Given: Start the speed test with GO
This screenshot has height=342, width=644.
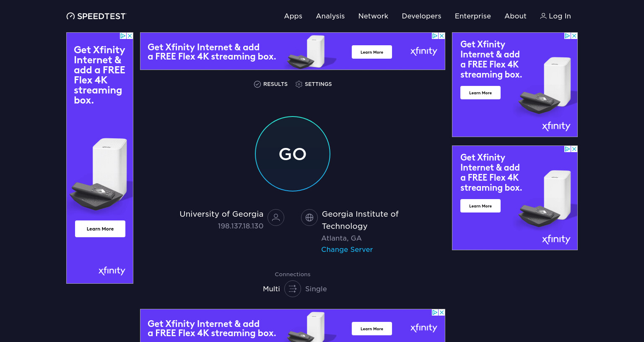Looking at the screenshot, I should 293,154.
